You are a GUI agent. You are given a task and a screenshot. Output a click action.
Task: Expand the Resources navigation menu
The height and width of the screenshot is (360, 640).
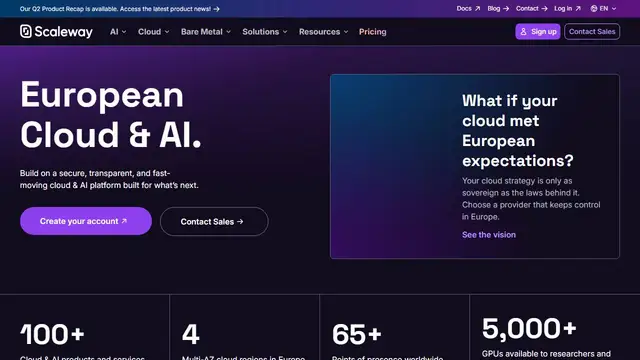click(323, 31)
